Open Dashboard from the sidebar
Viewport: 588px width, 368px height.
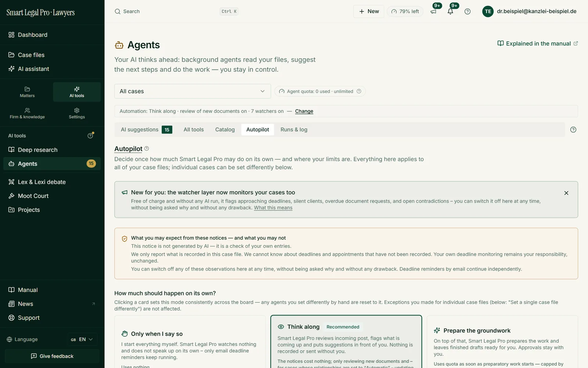tap(52, 35)
